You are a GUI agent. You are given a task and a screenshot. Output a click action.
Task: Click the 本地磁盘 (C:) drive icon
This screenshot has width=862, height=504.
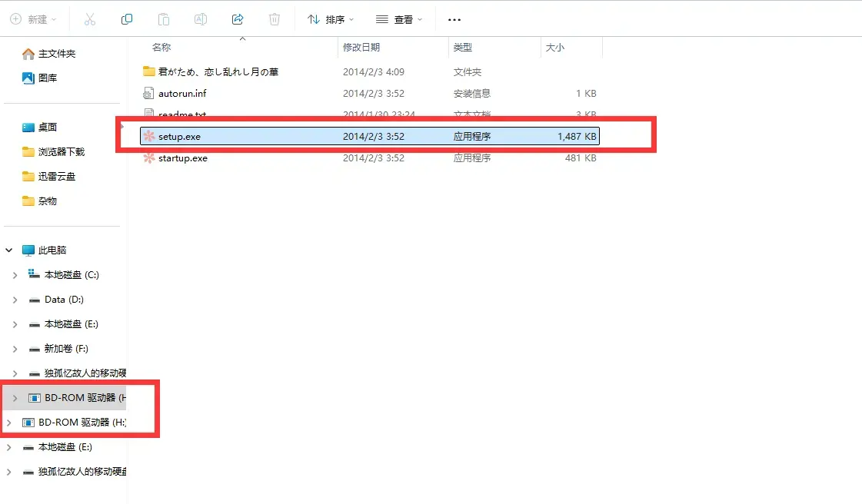(x=34, y=274)
